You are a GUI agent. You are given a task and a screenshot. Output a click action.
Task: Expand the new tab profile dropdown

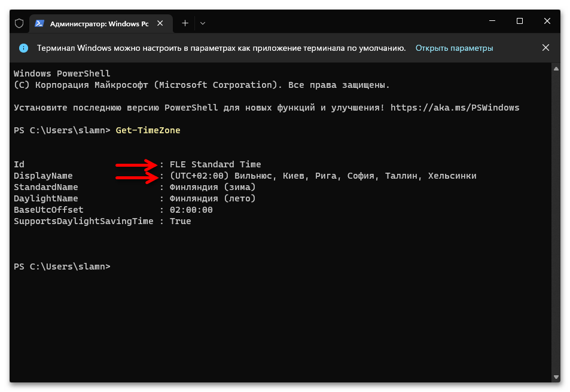click(x=203, y=23)
